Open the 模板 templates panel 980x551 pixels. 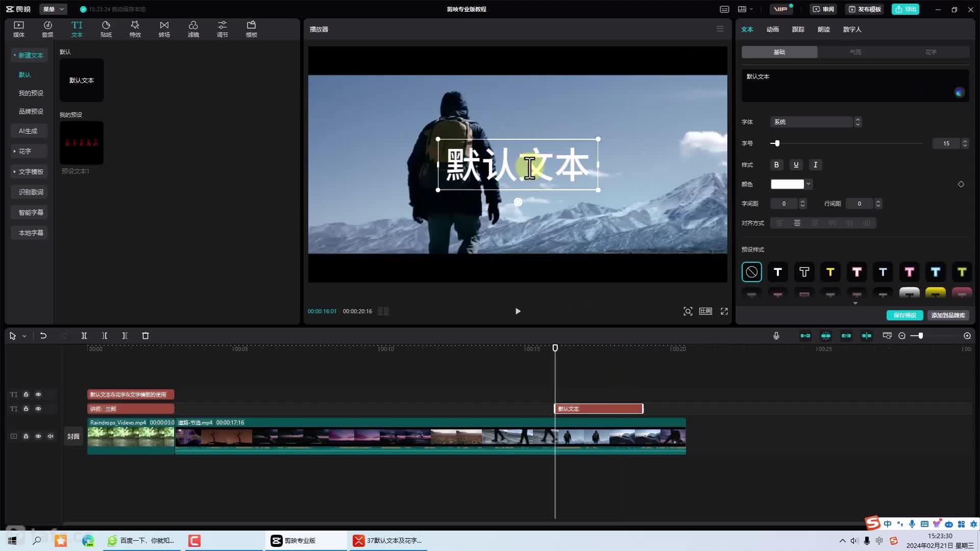(252, 29)
